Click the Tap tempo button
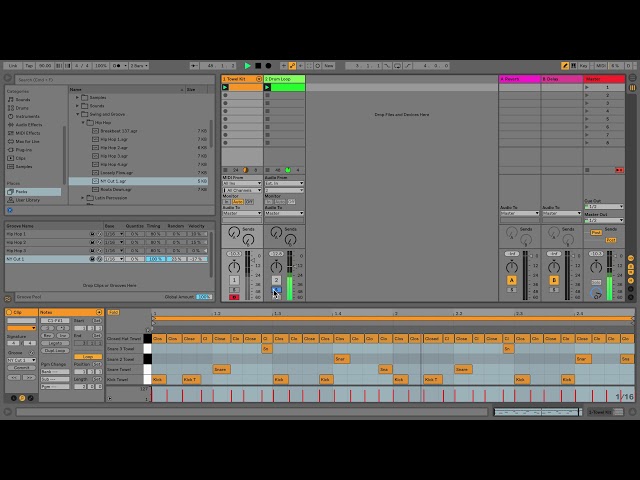Viewport: 640px width, 480px height. pos(29,66)
